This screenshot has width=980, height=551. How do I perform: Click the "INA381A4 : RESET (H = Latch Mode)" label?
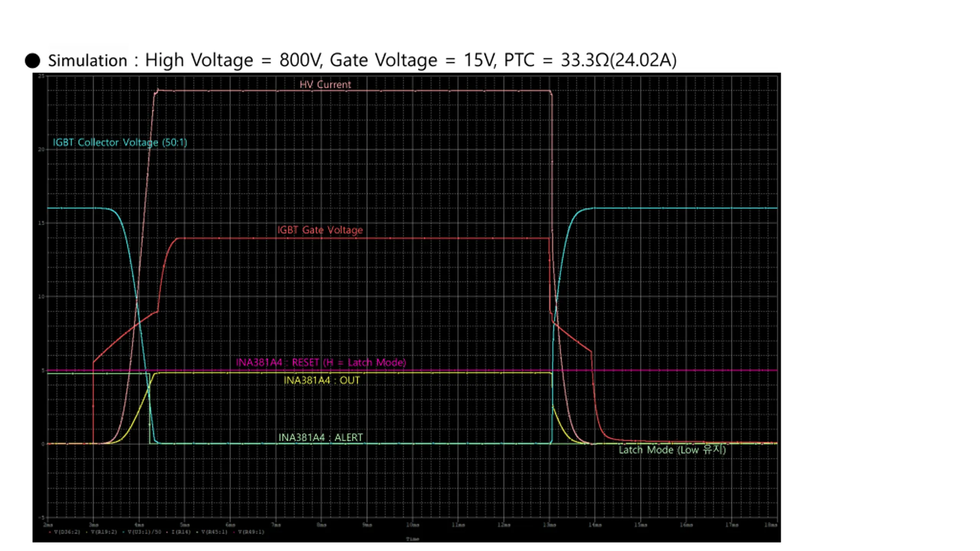[x=321, y=362]
